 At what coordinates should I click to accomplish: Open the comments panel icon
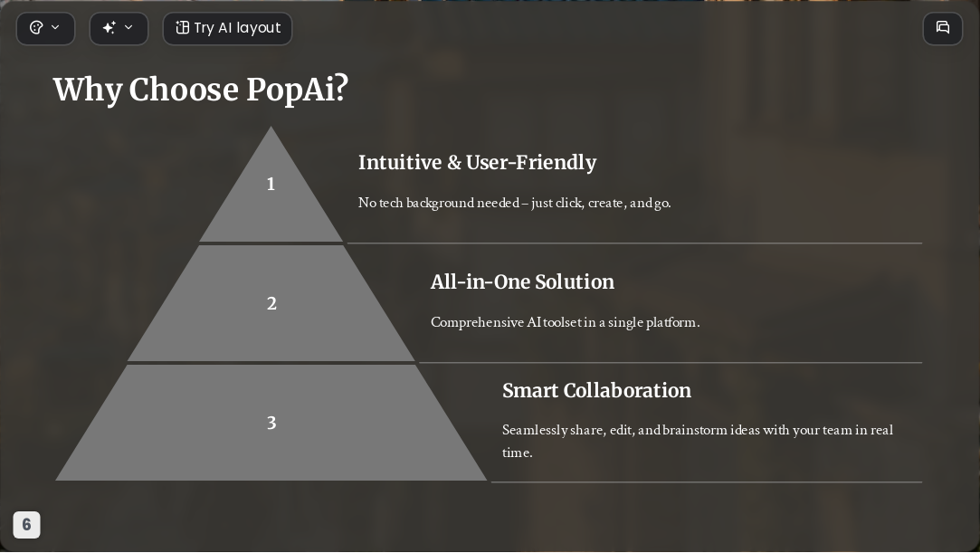943,28
